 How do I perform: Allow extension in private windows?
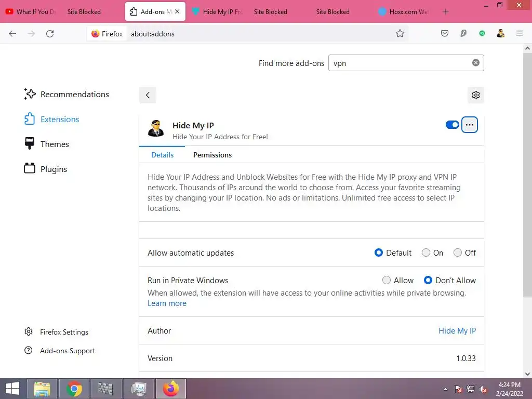[x=387, y=280]
